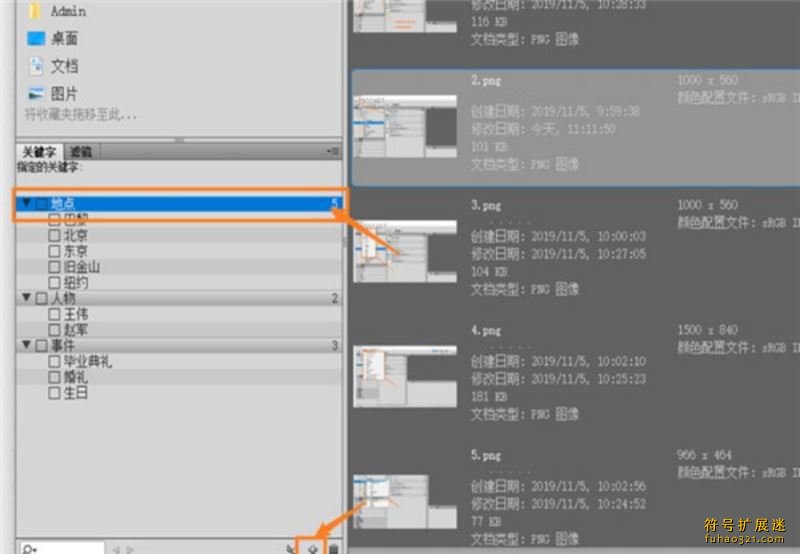This screenshot has height=554, width=800.
Task: Click the 966 x 464 dimensions text
Action: point(704,455)
